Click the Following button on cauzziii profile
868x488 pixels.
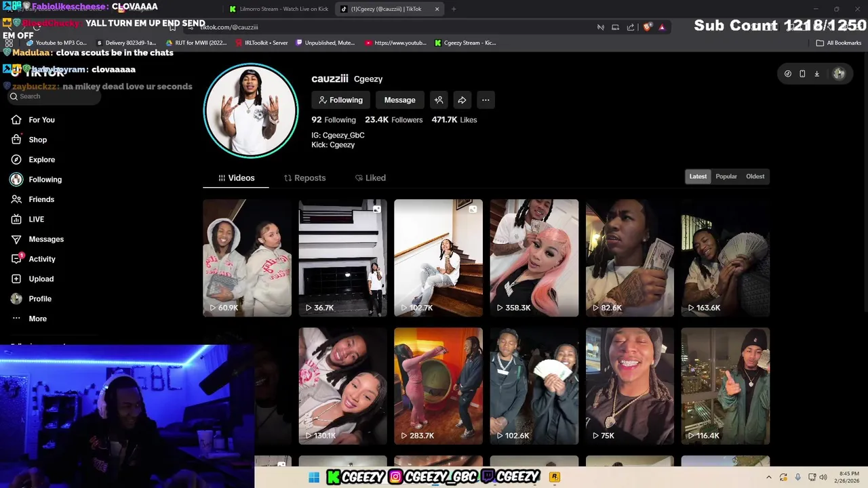[x=340, y=100]
